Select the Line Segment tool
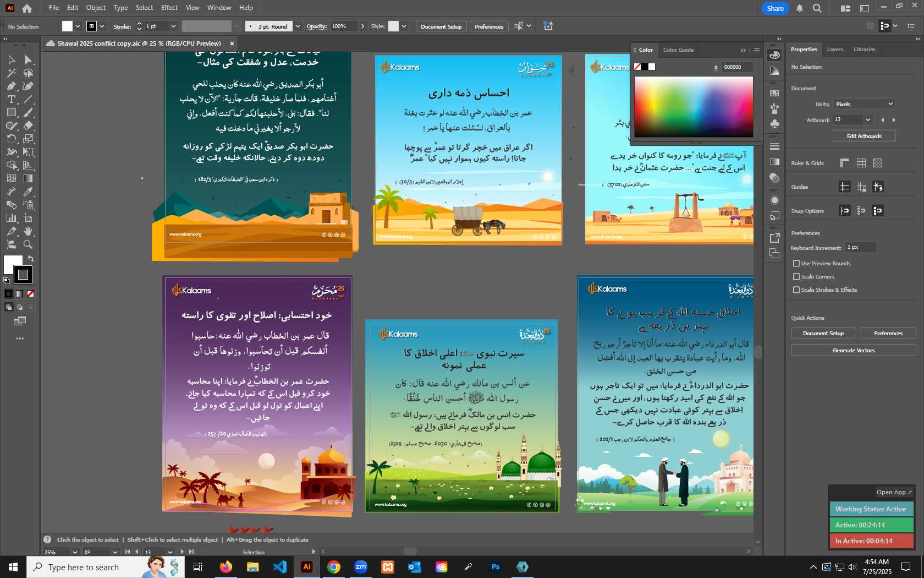 28,99
